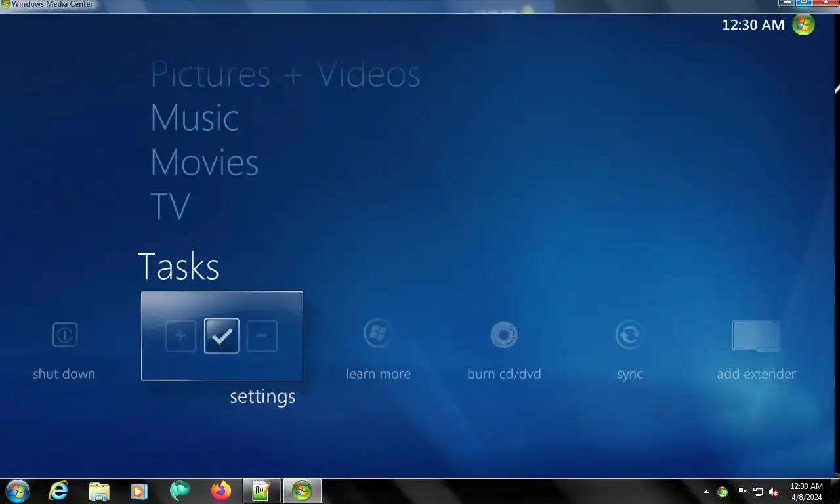Start the sync arrows icon
The image size is (840, 504).
click(x=629, y=335)
